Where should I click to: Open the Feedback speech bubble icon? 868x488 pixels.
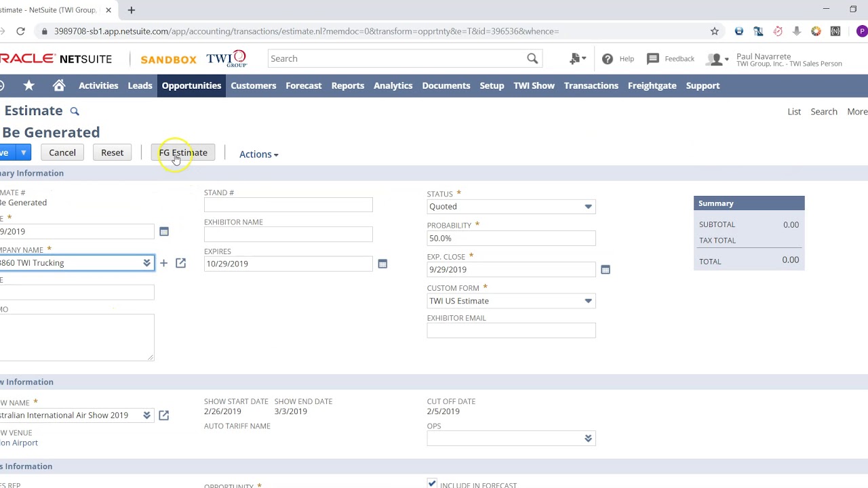(x=653, y=59)
